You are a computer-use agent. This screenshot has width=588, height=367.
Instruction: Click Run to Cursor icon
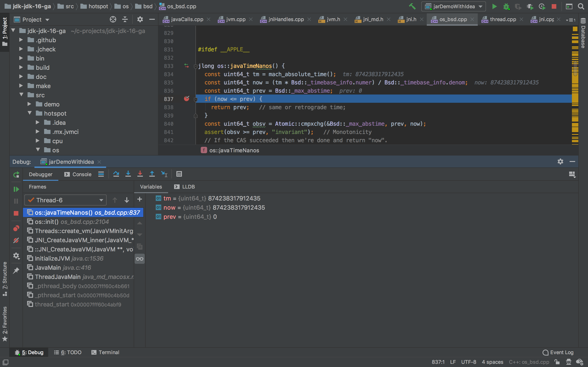click(164, 174)
